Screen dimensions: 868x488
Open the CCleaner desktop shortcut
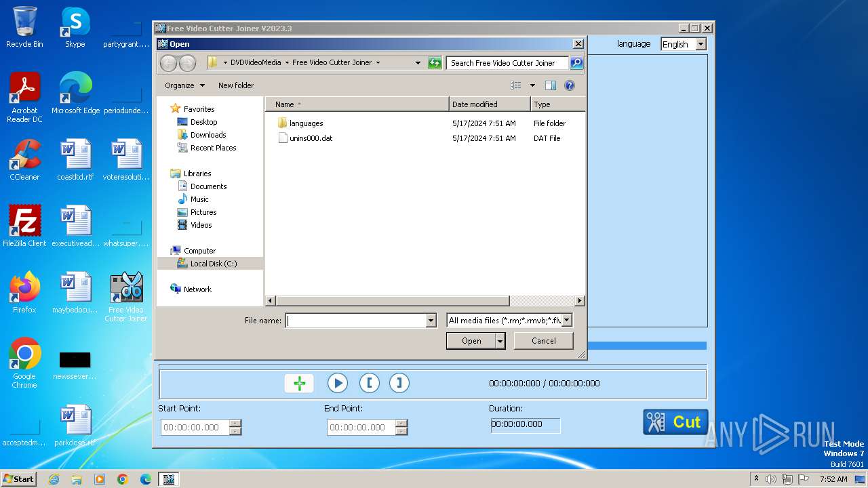click(24, 160)
